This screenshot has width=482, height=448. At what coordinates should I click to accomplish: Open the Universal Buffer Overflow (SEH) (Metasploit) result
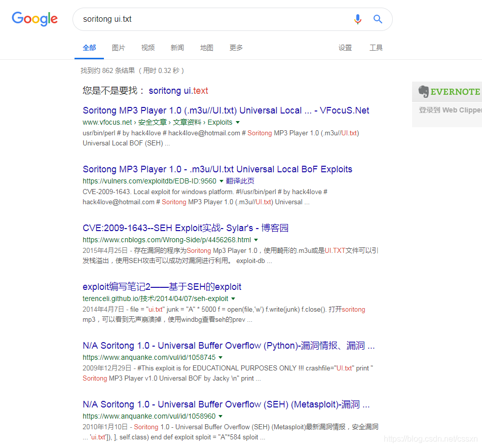click(226, 404)
